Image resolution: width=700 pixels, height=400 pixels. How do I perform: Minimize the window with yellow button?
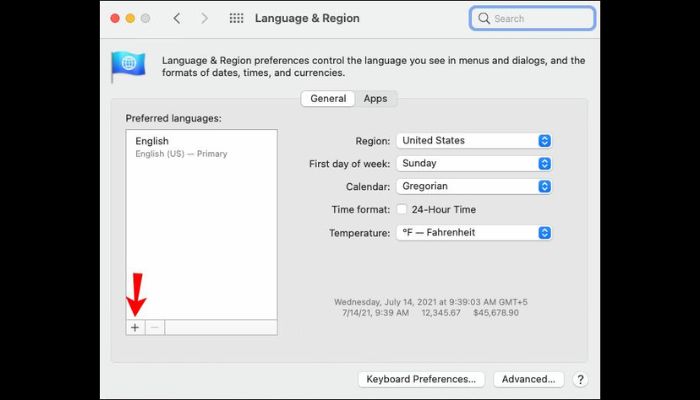coord(130,18)
